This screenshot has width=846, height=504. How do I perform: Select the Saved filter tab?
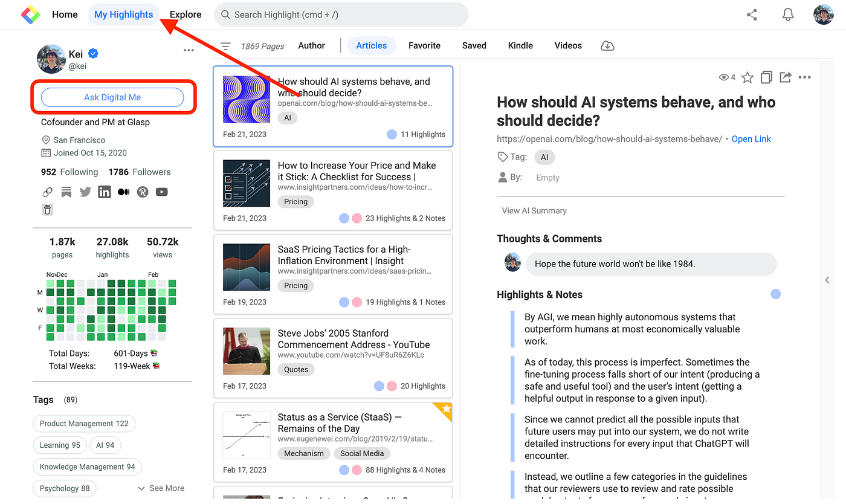click(x=474, y=46)
